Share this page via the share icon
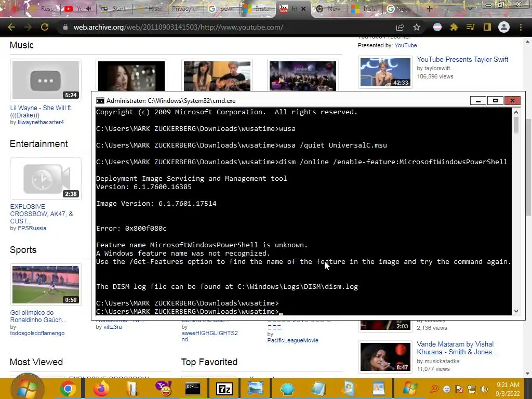This screenshot has width=532, height=399. (400, 27)
